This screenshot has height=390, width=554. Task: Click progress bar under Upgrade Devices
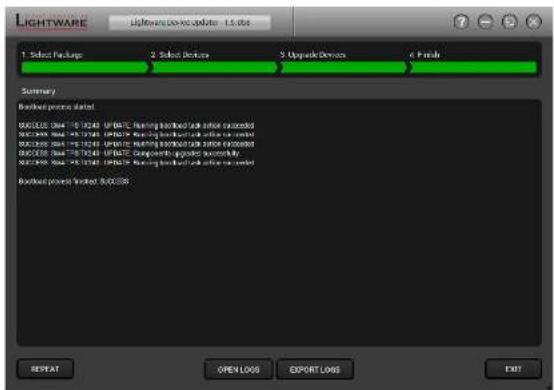pyautogui.click(x=344, y=67)
